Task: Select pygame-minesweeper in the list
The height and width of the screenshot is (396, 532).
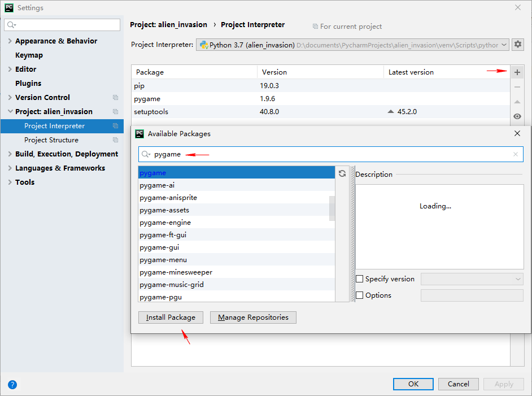Action: click(x=237, y=272)
